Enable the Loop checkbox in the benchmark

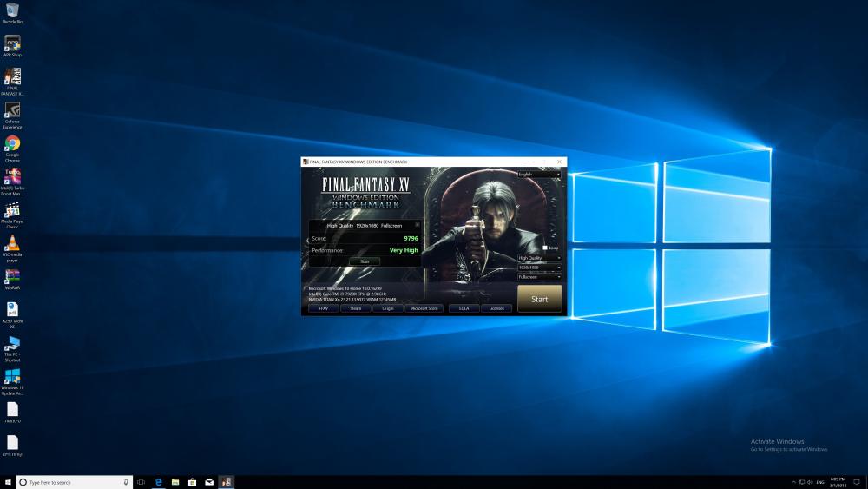point(545,248)
